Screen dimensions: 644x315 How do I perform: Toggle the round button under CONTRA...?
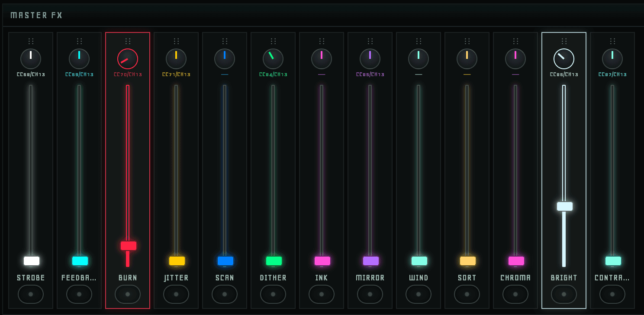click(612, 294)
